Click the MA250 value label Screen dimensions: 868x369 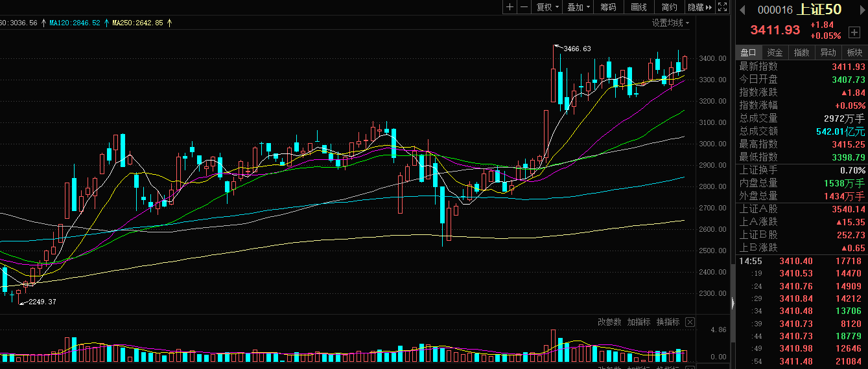[137, 23]
